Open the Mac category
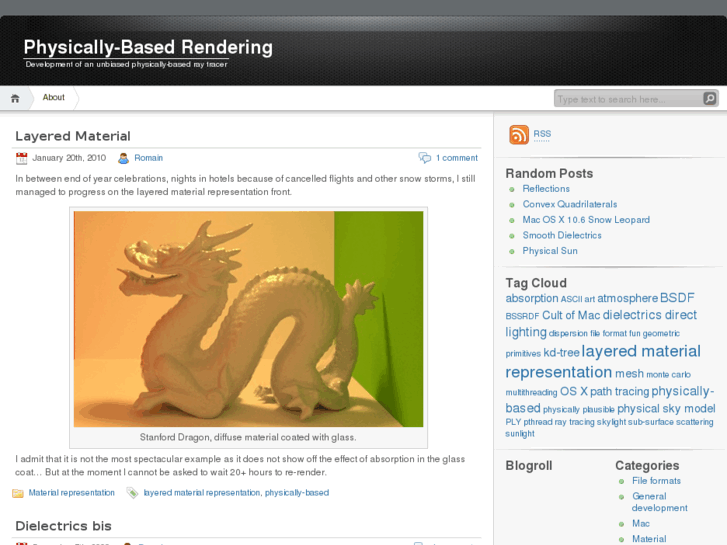Screen dimensions: 727x545 tap(641, 524)
